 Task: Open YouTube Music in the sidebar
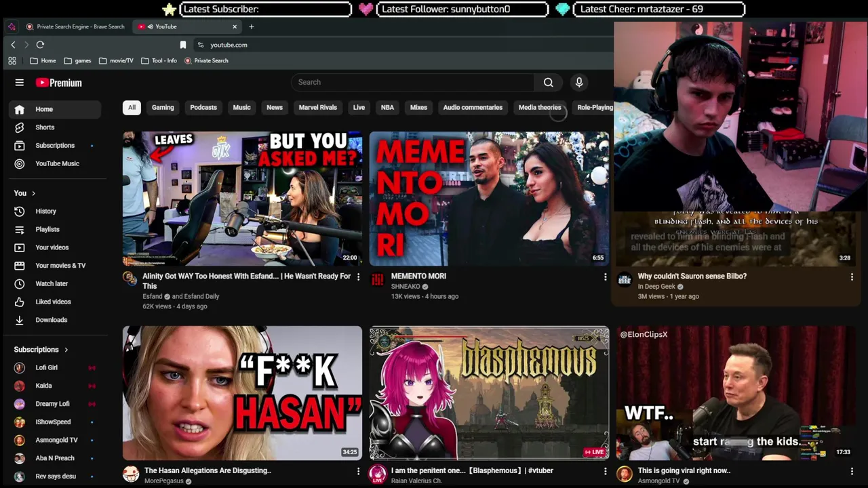click(x=54, y=164)
